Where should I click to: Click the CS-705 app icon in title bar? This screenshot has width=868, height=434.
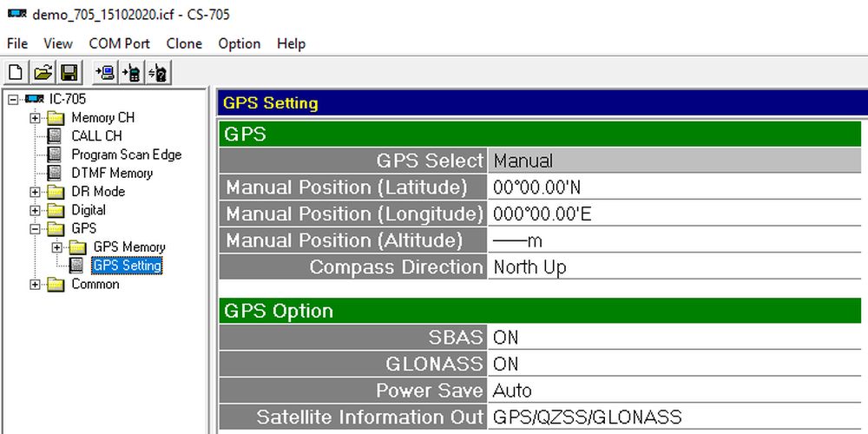click(x=16, y=14)
